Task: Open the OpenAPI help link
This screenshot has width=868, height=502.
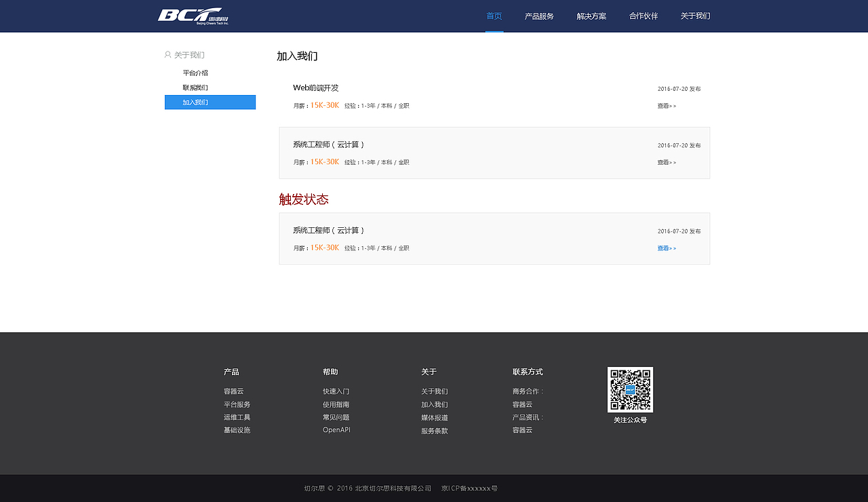Action: pyautogui.click(x=336, y=429)
